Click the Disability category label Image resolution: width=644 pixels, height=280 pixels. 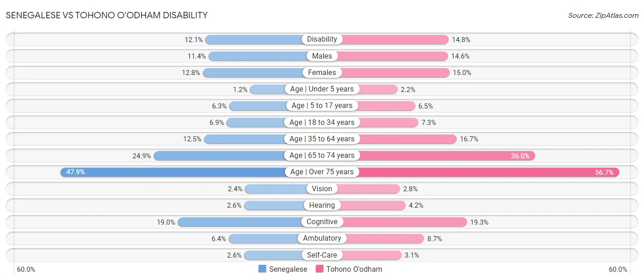(322, 39)
